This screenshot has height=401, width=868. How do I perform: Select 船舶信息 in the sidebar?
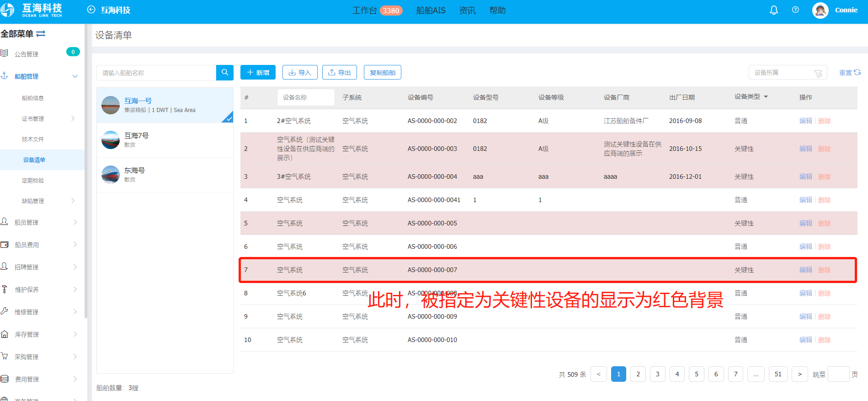pos(33,98)
